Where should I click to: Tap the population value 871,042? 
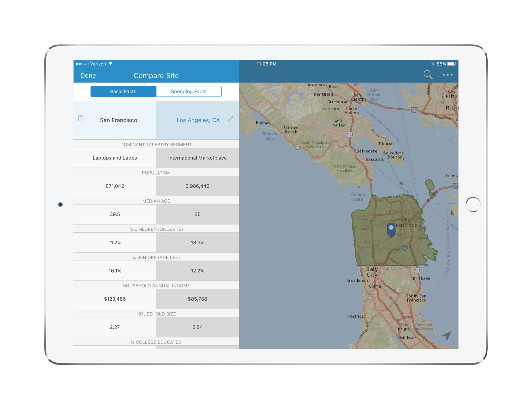click(115, 186)
